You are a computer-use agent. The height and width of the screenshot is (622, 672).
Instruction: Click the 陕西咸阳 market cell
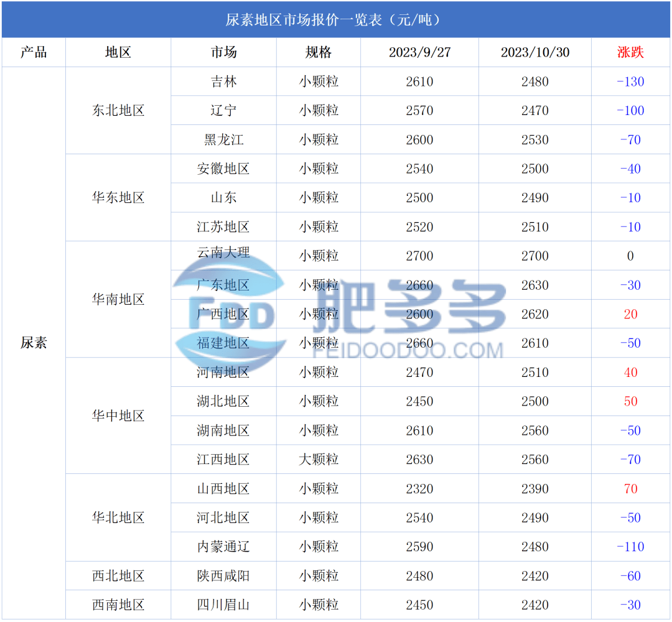click(223, 576)
